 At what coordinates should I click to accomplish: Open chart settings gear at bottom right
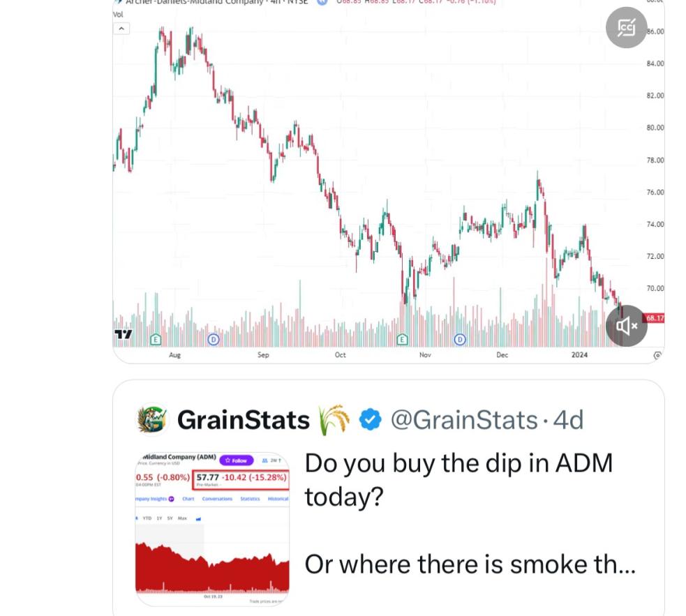pyautogui.click(x=657, y=355)
